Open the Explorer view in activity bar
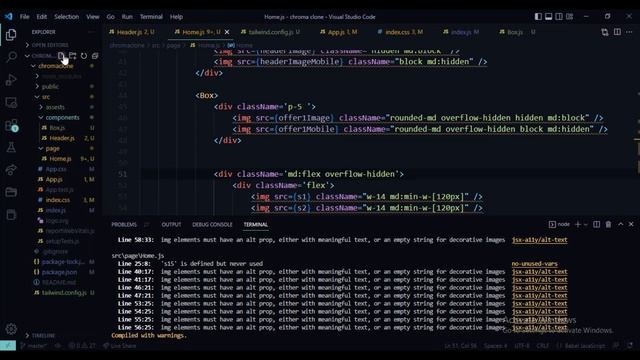640x360 pixels. (11, 35)
